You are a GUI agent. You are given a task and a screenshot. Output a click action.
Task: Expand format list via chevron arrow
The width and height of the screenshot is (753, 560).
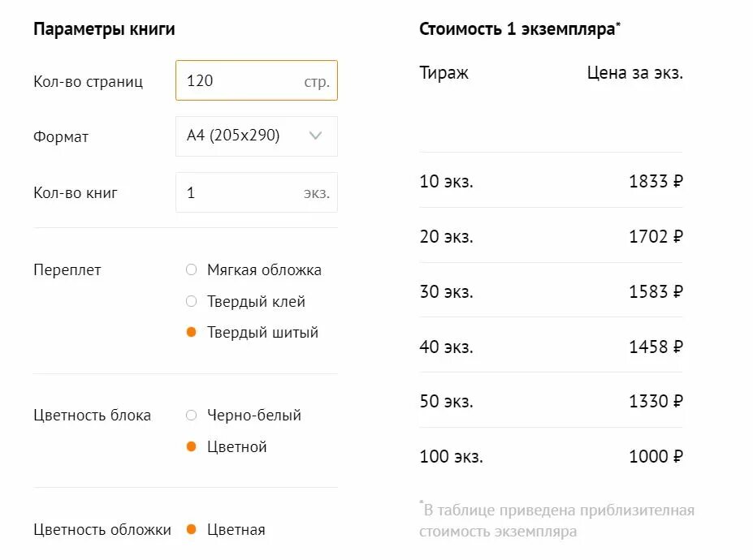pos(315,136)
